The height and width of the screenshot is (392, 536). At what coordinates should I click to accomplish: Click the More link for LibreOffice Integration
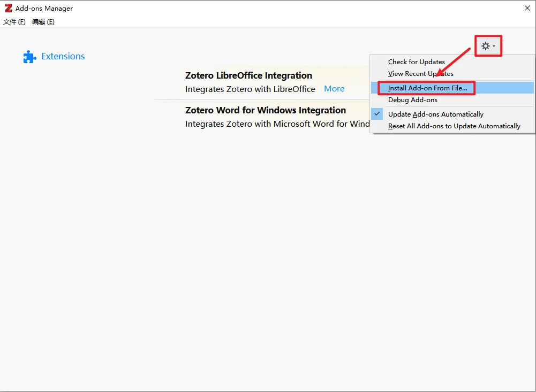coord(334,89)
